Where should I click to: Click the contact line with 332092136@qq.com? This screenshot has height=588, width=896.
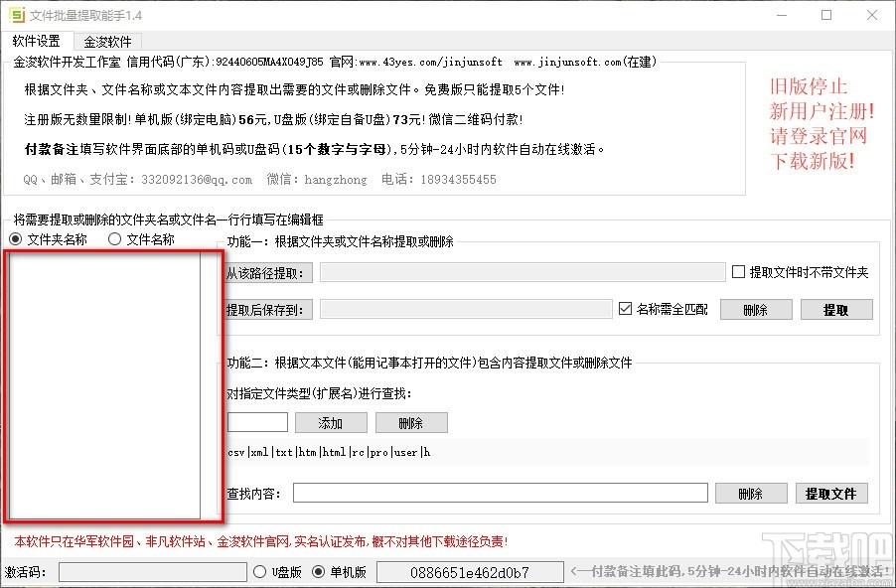(259, 180)
